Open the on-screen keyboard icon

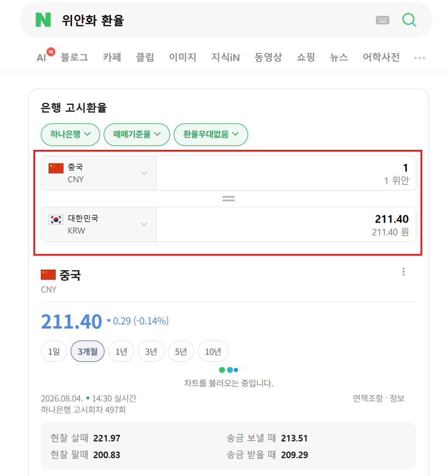pos(383,20)
